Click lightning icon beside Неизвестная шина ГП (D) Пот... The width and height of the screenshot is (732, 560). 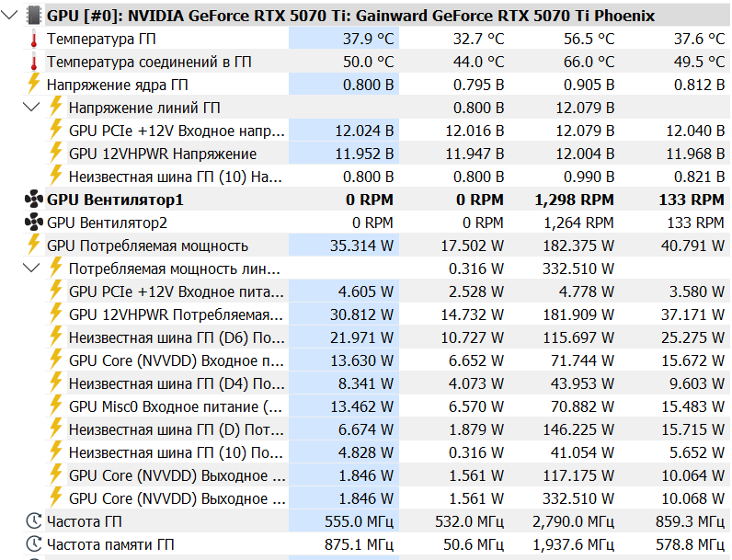(x=56, y=429)
